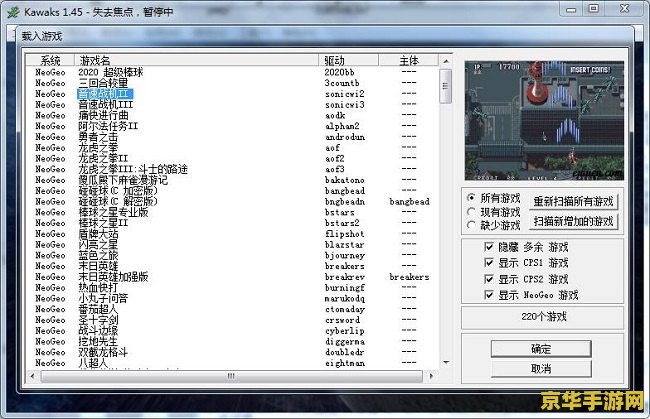The height and width of the screenshot is (419, 650).
Task: Toggle the 显示 NeoGeo 游戏 checkbox
Action: point(489,295)
